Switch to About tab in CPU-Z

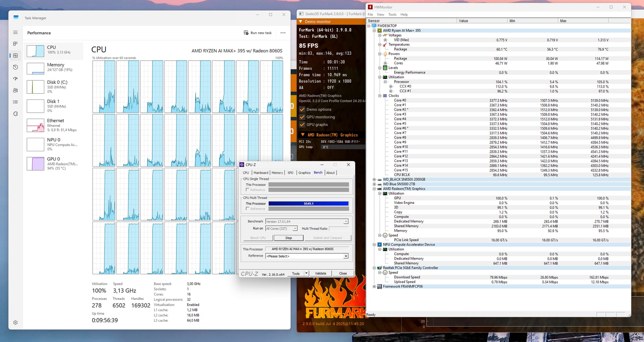(x=330, y=173)
